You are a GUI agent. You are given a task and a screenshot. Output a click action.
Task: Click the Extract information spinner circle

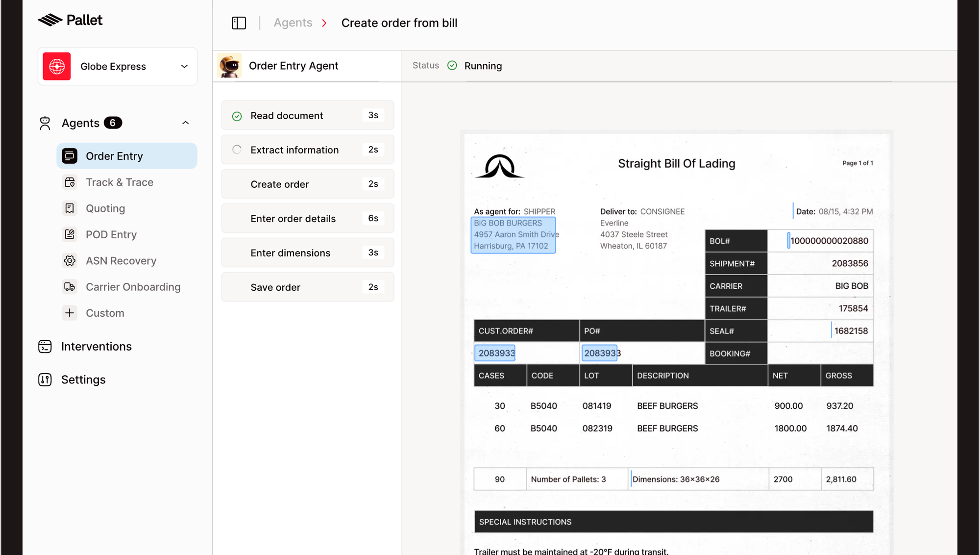[237, 150]
